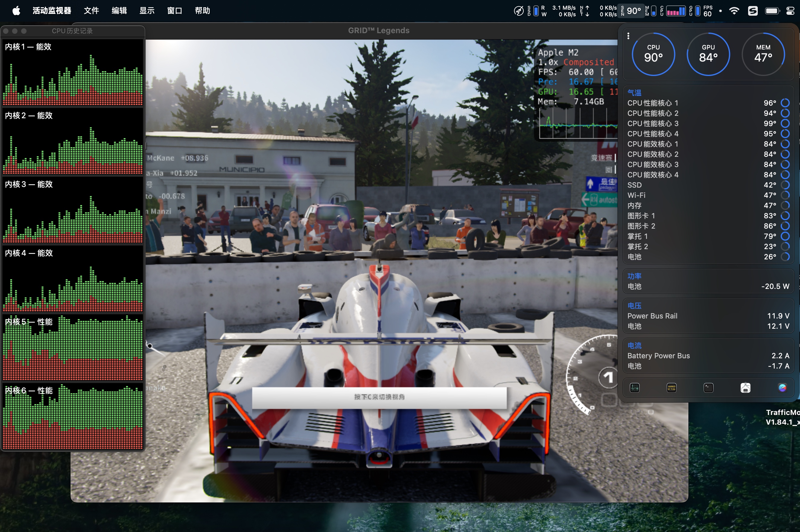Image resolution: width=800 pixels, height=532 pixels.
Task: Open the Apple menu
Action: (x=16, y=11)
